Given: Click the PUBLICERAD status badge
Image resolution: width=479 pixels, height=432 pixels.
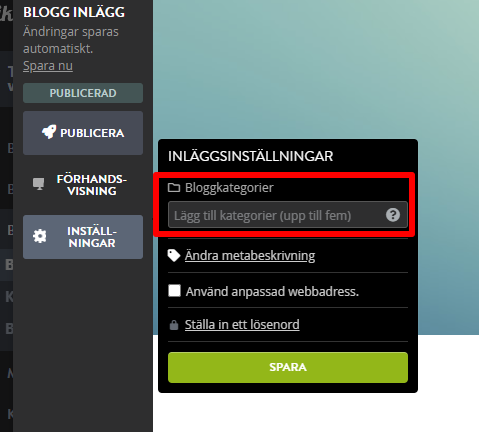Looking at the screenshot, I should tap(83, 93).
